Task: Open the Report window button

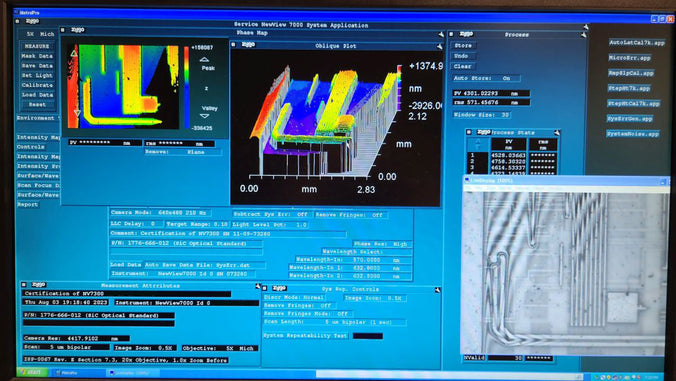Action: [x=28, y=205]
